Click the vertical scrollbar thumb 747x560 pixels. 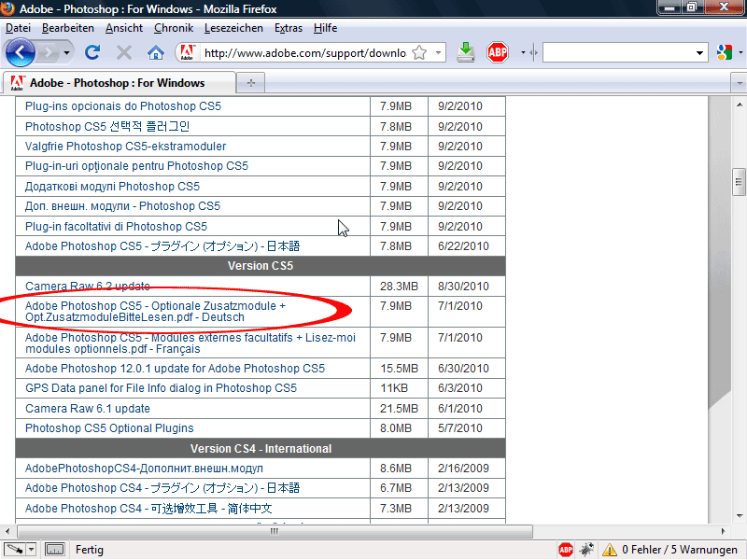739,181
